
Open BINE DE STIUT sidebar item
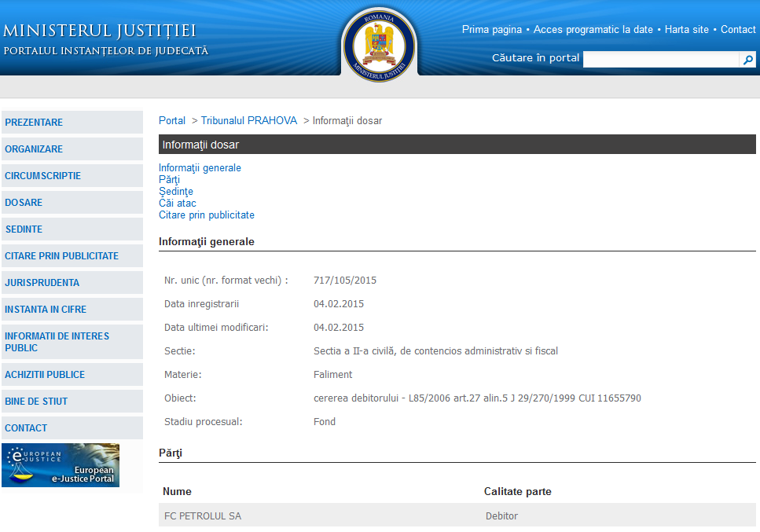72,401
